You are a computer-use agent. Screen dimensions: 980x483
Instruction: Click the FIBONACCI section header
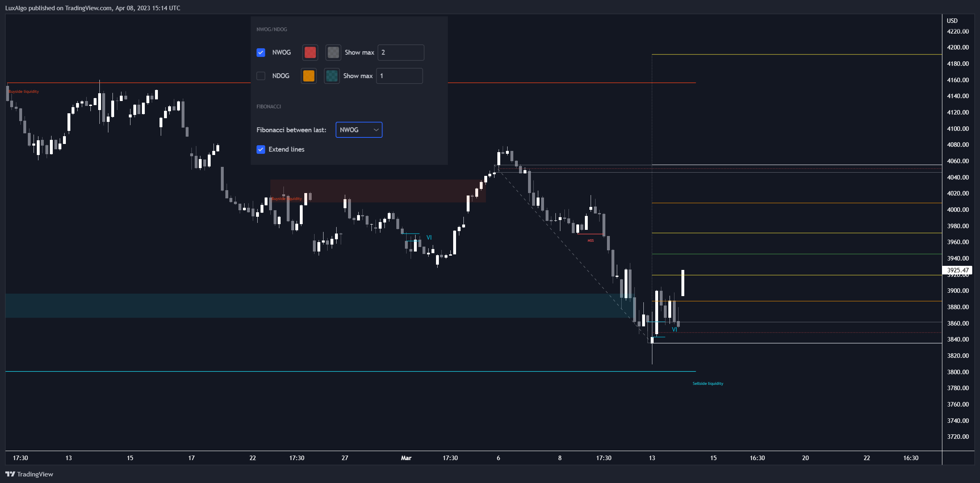[x=269, y=107]
